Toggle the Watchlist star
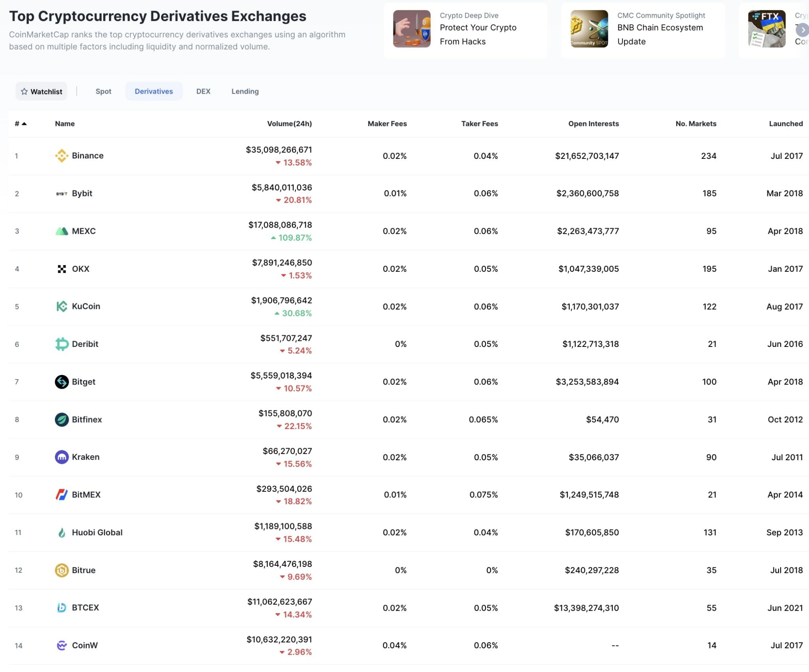809x672 pixels. point(25,91)
